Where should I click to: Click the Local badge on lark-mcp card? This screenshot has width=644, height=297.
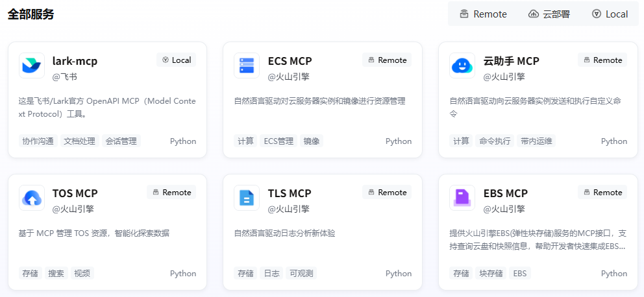pos(176,60)
